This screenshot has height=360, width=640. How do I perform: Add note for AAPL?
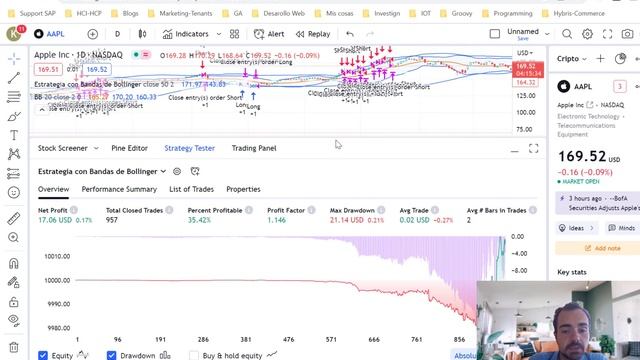click(x=602, y=248)
